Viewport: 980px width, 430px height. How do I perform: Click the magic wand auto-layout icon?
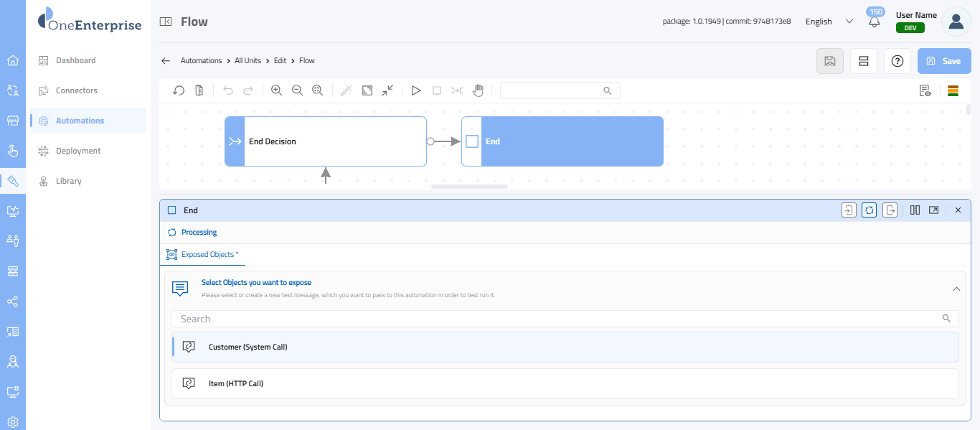[346, 90]
